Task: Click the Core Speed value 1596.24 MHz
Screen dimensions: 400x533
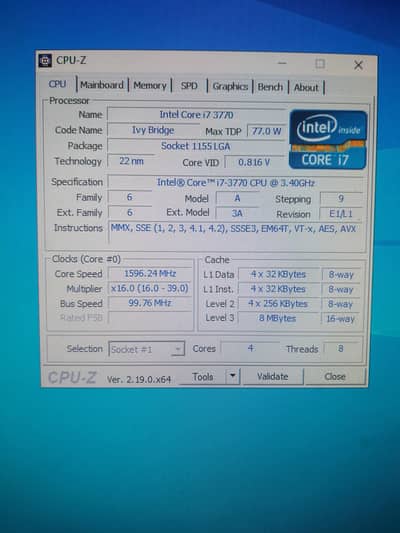Action: point(150,274)
